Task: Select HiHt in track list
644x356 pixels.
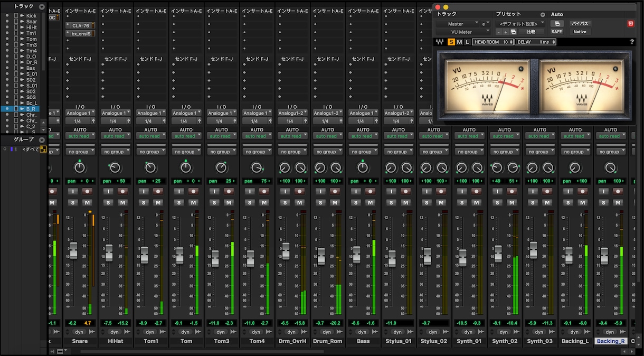Action: [32, 27]
